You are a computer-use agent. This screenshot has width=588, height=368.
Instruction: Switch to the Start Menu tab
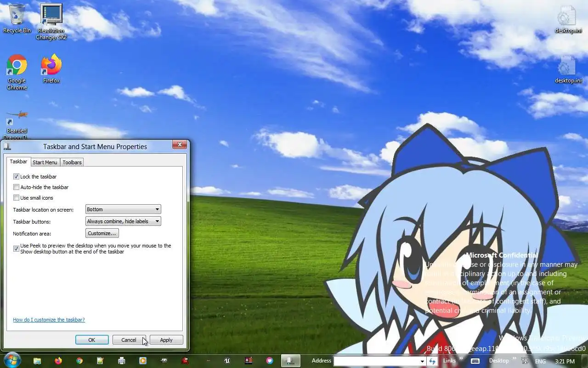(45, 162)
